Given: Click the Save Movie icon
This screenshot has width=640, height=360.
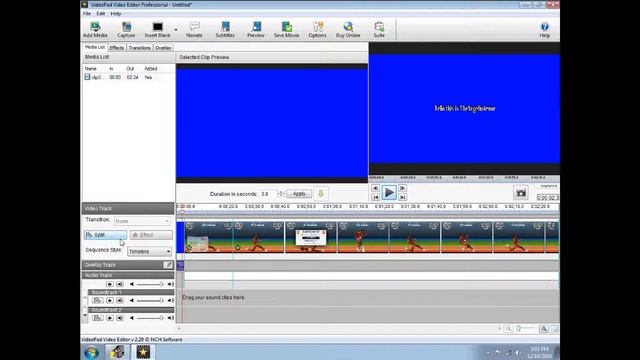Looking at the screenshot, I should coord(287,30).
